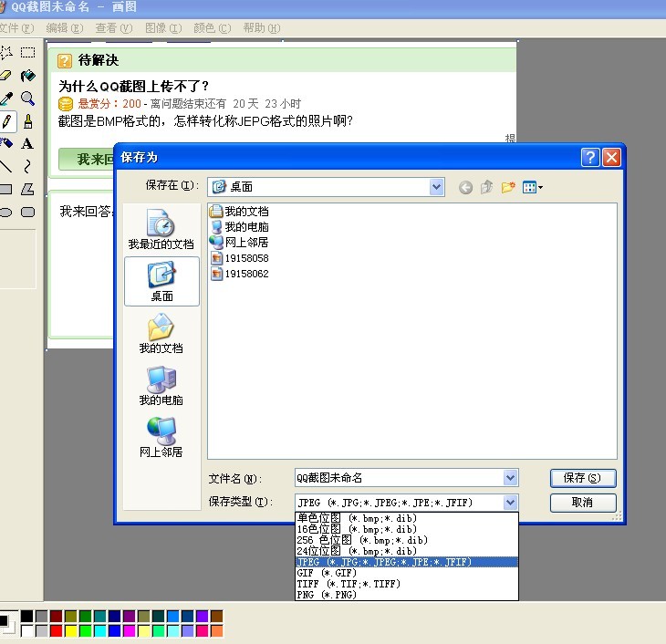Image resolution: width=666 pixels, height=644 pixels.
Task: Click the help question mark button
Action: pos(590,158)
